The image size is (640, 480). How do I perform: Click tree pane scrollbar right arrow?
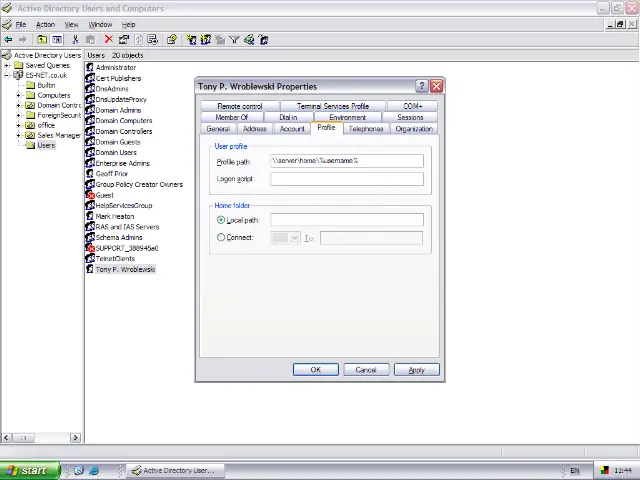[x=75, y=438]
